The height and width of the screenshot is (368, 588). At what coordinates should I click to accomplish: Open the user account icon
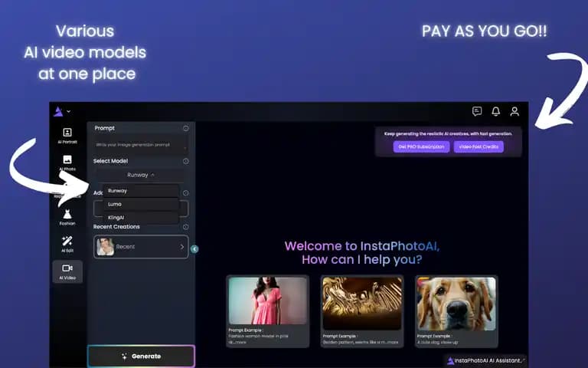point(514,111)
